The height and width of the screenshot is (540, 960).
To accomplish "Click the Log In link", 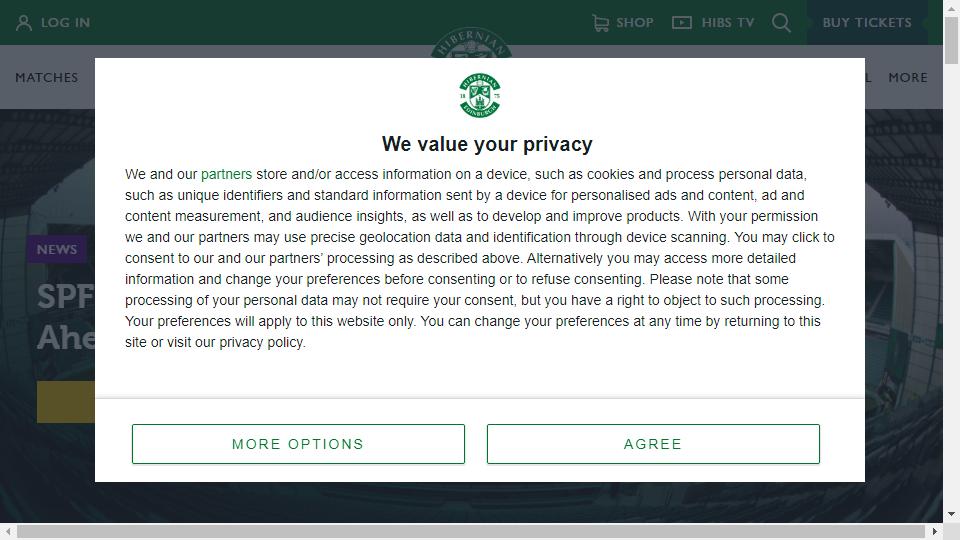I will point(66,23).
